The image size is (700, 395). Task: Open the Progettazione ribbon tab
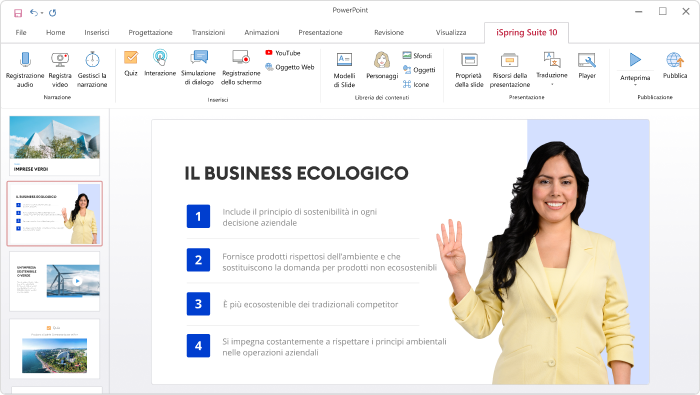150,33
